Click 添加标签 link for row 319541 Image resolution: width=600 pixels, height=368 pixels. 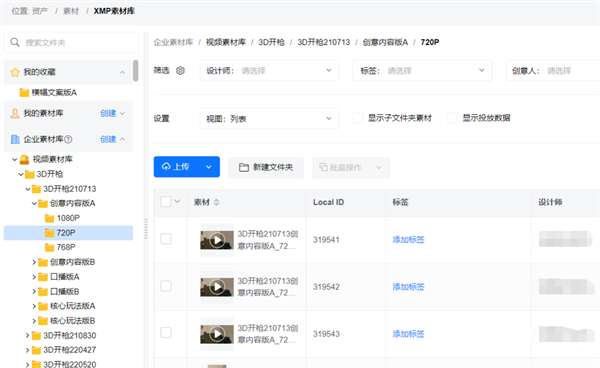(408, 240)
